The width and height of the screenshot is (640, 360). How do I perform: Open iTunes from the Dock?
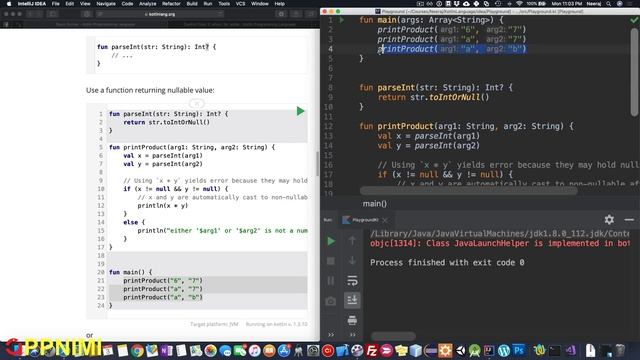(x=255, y=350)
